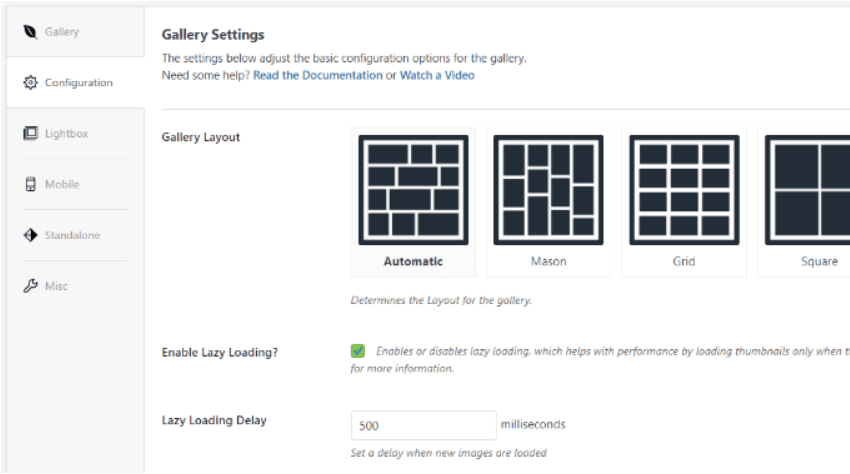Image resolution: width=850 pixels, height=474 pixels.
Task: Click the Watch a Video link
Action: pyautogui.click(x=437, y=75)
